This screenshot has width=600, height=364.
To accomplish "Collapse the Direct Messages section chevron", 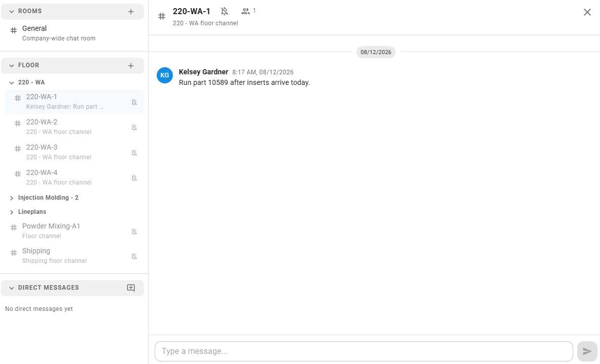I will pyautogui.click(x=12, y=288).
